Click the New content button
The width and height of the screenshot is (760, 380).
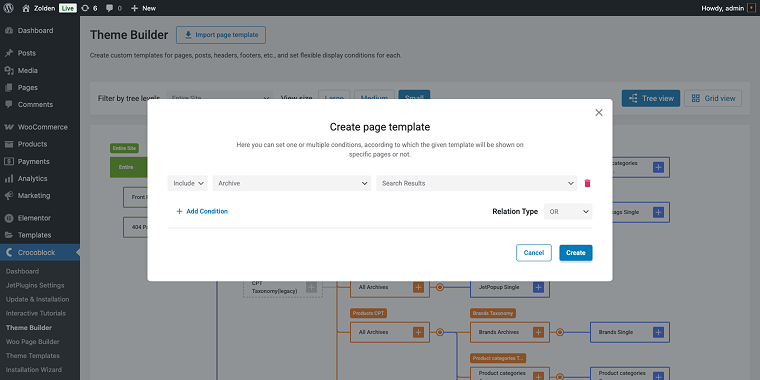click(143, 8)
